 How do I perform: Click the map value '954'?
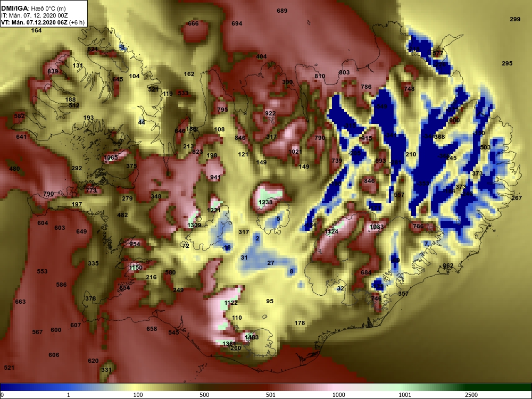(x=135, y=244)
